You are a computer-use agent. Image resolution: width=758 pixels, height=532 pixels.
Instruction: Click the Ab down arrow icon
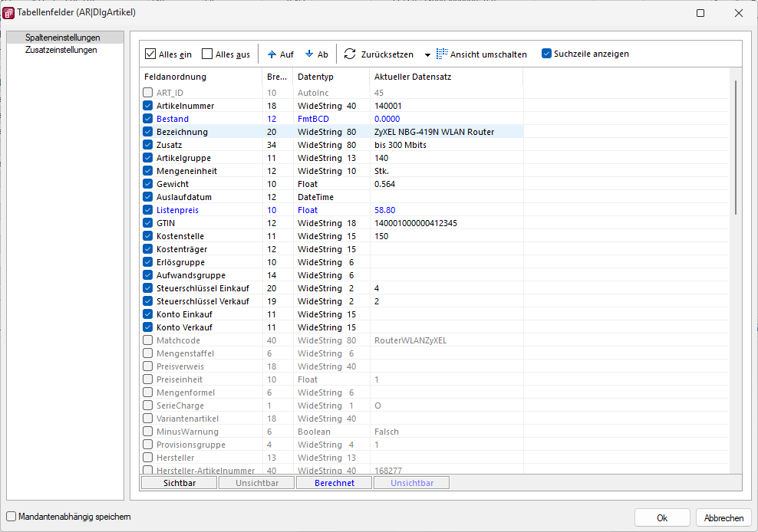point(309,54)
